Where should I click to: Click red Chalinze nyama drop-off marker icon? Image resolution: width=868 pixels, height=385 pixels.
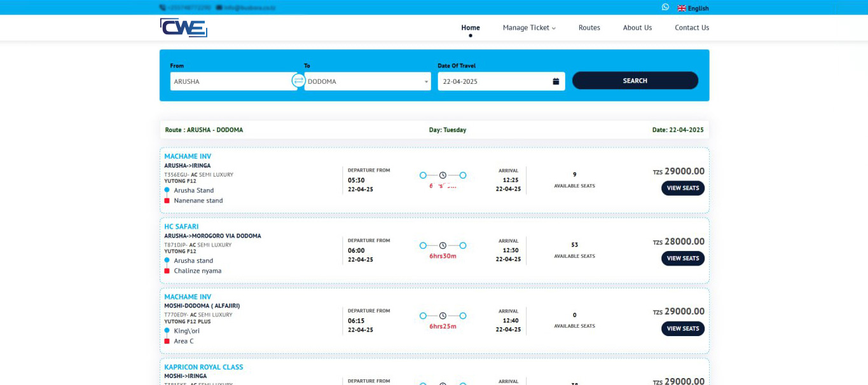point(167,271)
